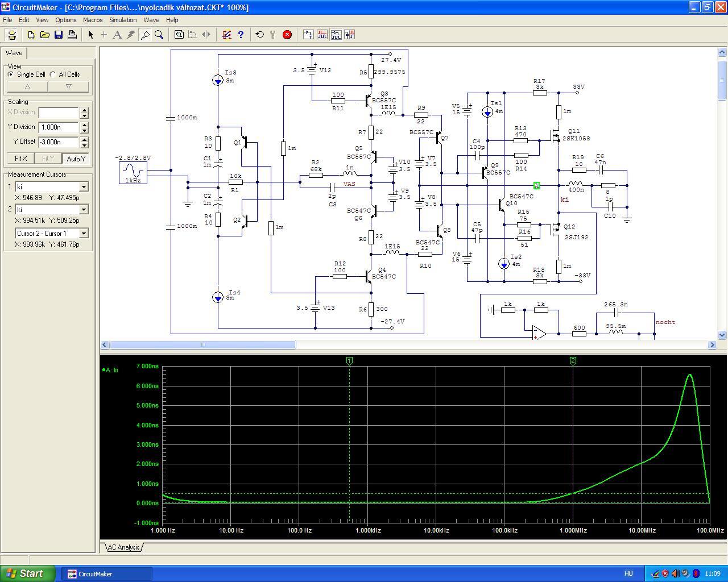Select the arrow pointer tool
Image resolution: width=728 pixels, height=582 pixels.
pyautogui.click(x=90, y=35)
